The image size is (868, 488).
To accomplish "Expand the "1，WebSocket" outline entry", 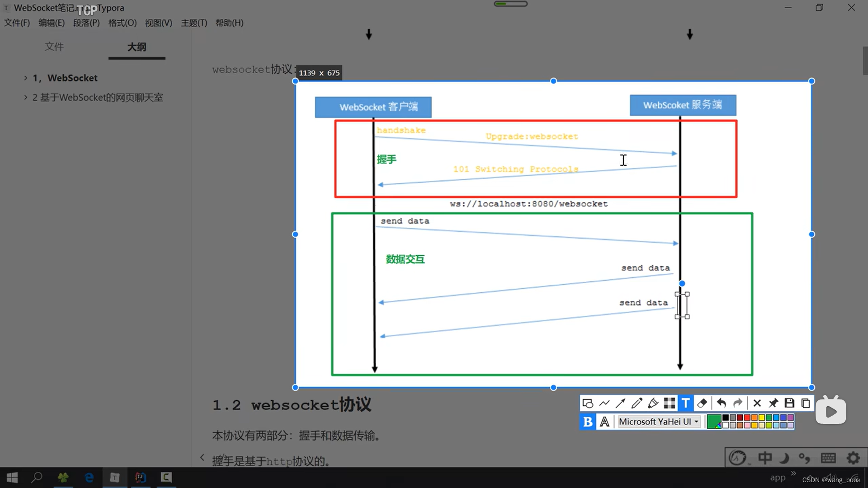I will click(26, 78).
